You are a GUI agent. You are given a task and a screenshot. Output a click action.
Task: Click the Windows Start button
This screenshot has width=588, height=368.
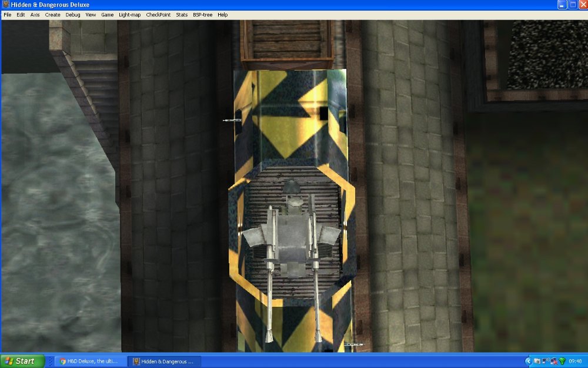coord(22,362)
